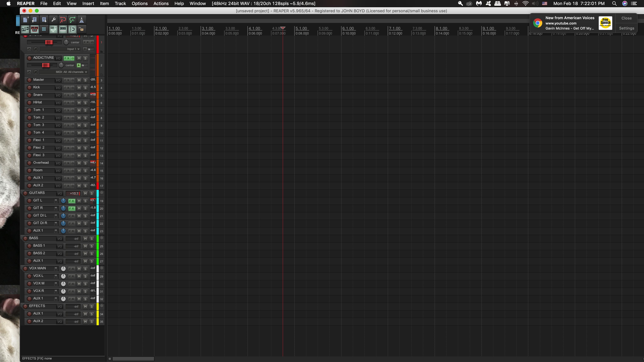Click the green Redo arrow icon
The image size is (644, 362).
(72, 20)
